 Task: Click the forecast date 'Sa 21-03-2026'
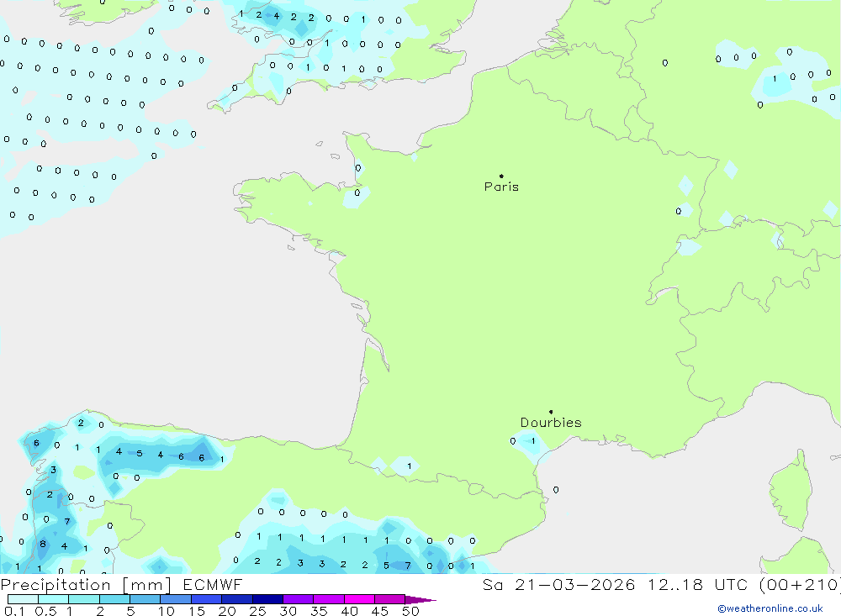click(x=559, y=585)
